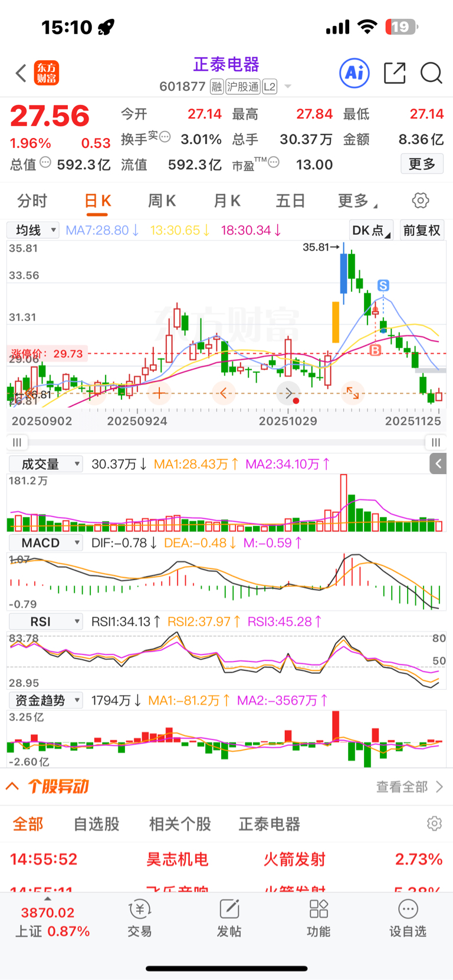Tap 设自选 add watchlist icon
The width and height of the screenshot is (453, 980).
[408, 919]
